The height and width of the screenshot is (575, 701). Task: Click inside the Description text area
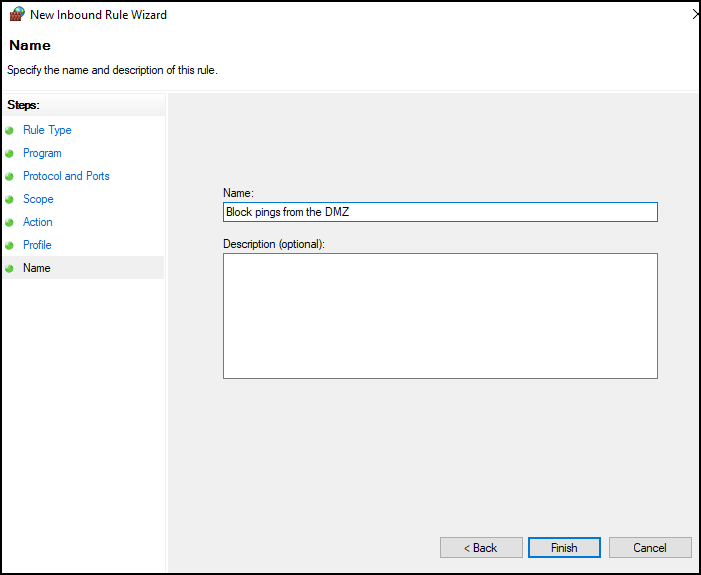(x=440, y=316)
